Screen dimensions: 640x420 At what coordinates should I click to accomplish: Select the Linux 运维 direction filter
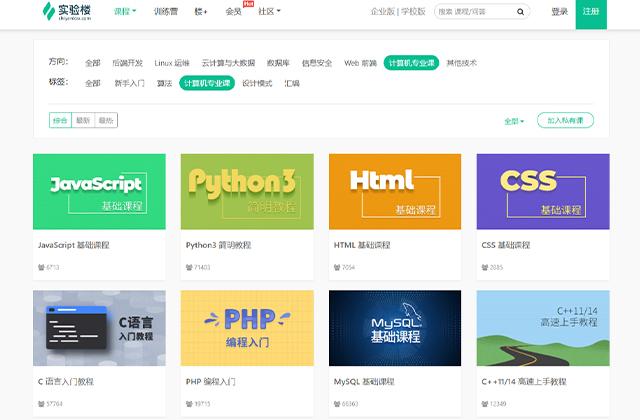tap(171, 62)
